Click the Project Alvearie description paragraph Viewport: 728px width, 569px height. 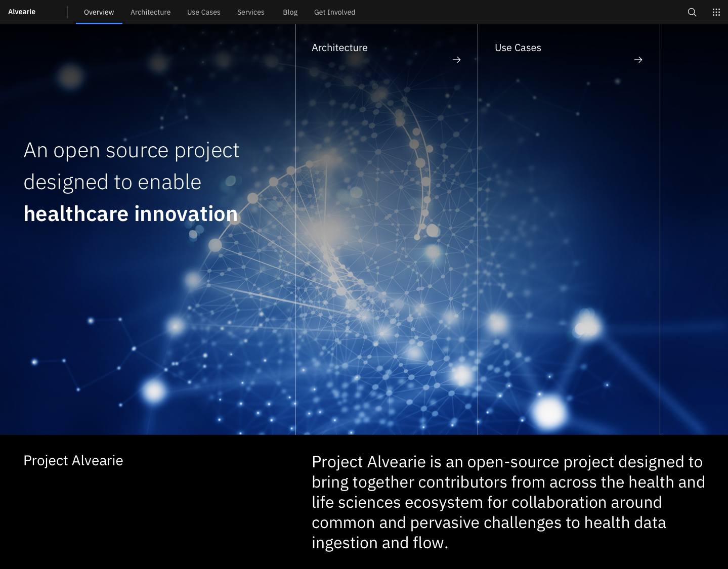(x=508, y=502)
